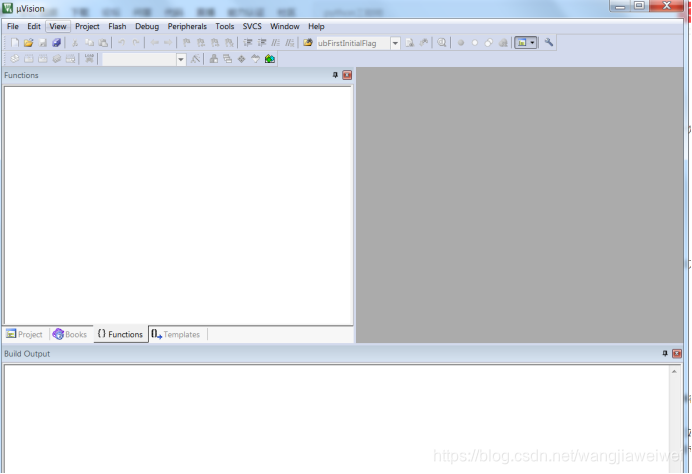Open the target selection dropdown arrow
Screen dimensions: 692x474
181,59
